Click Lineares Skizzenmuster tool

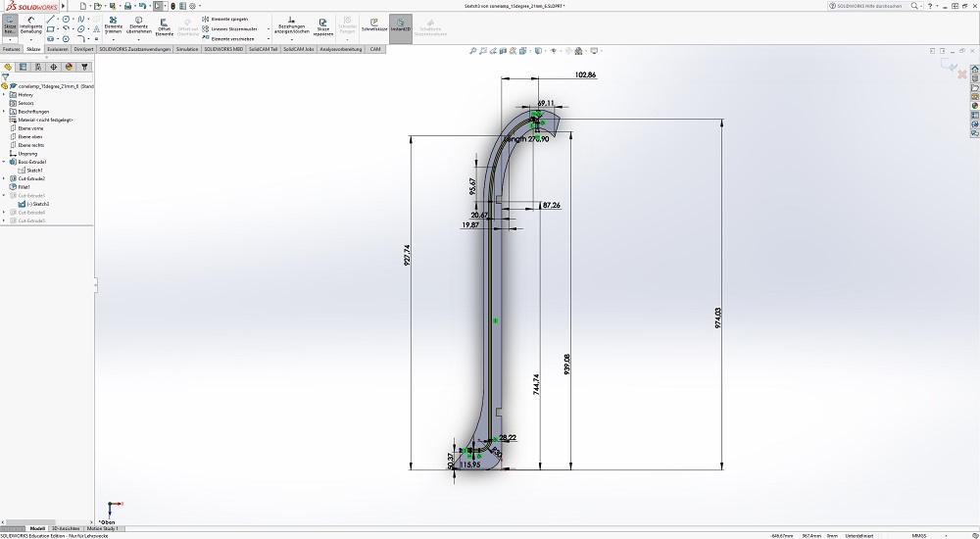229,28
